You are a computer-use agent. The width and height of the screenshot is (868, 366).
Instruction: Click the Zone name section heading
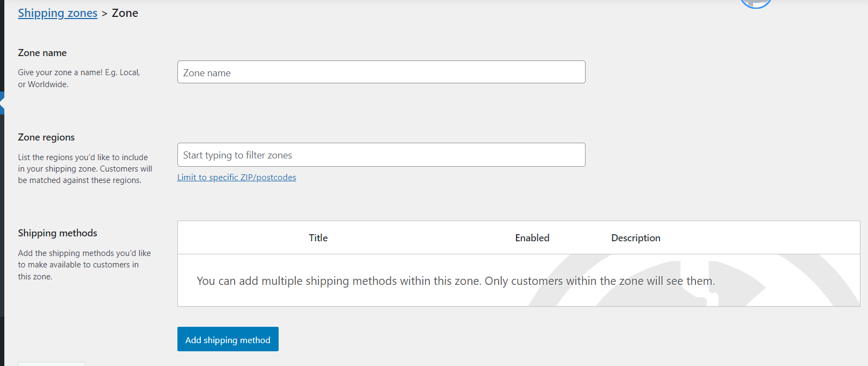coord(42,53)
